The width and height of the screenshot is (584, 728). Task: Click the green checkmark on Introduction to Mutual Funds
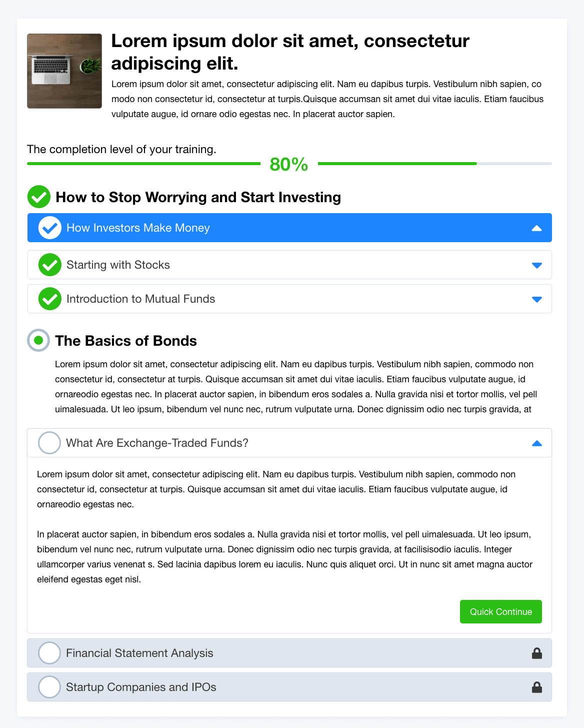50,299
